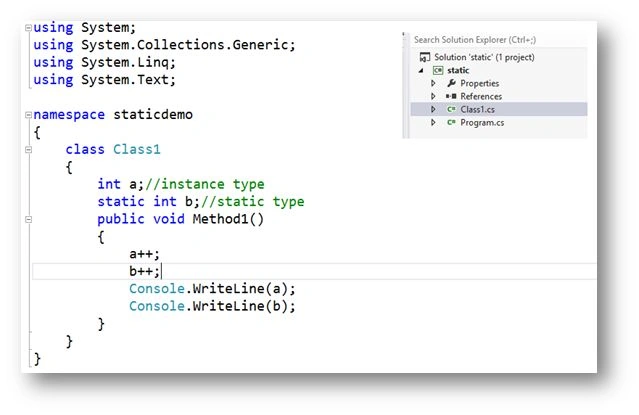The height and width of the screenshot is (415, 639).
Task: Collapse the namespace staticdemo outlining region
Action: point(28,115)
